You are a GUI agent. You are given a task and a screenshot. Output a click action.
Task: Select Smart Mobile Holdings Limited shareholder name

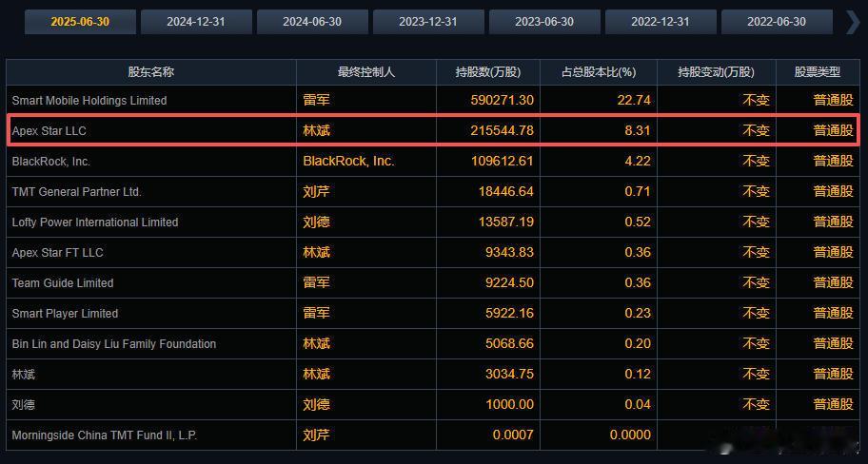coord(89,101)
